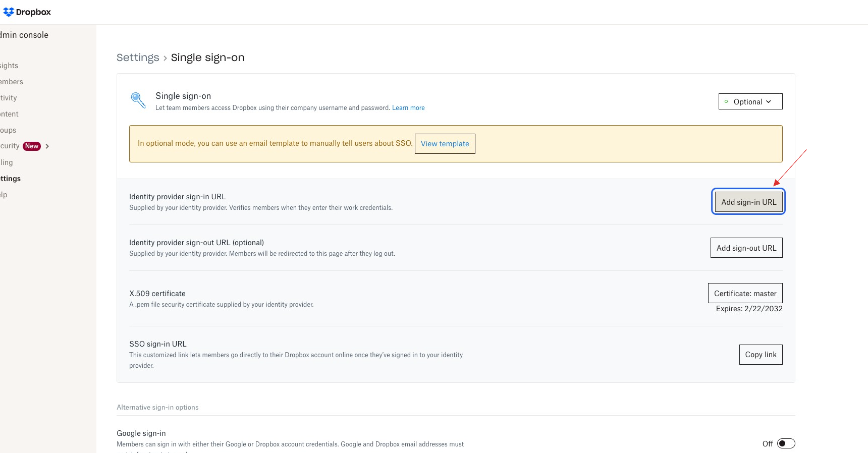Screen dimensions: 868x453
Task: Follow the Learn more link
Action: click(x=408, y=108)
